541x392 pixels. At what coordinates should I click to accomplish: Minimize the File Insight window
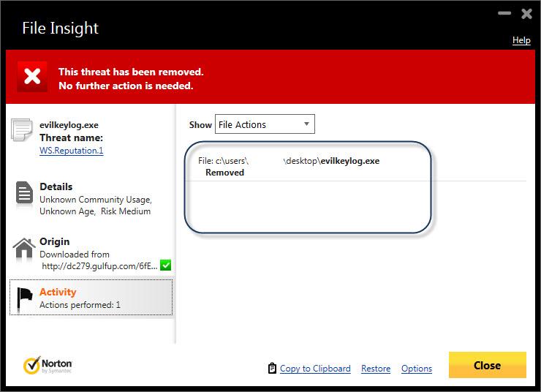tap(504, 13)
